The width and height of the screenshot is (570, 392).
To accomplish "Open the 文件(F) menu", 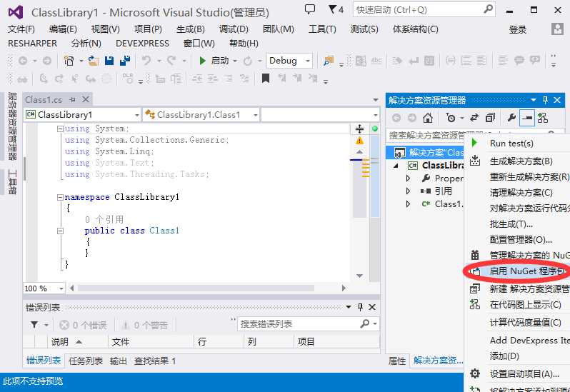I will click(21, 29).
